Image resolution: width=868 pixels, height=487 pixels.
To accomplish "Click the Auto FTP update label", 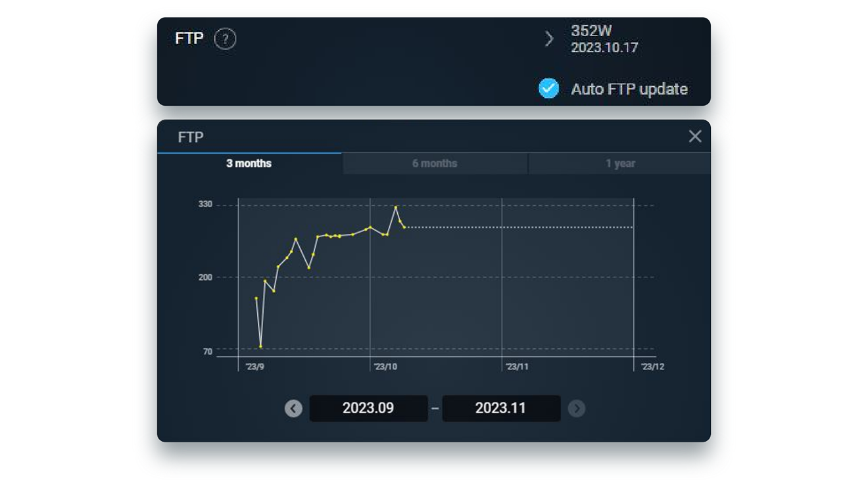I will (x=629, y=89).
